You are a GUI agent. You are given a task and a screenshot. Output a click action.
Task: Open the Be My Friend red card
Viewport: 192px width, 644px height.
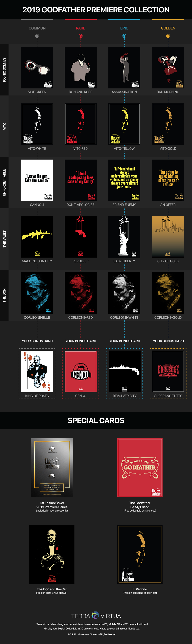pyautogui.click(x=140, y=468)
